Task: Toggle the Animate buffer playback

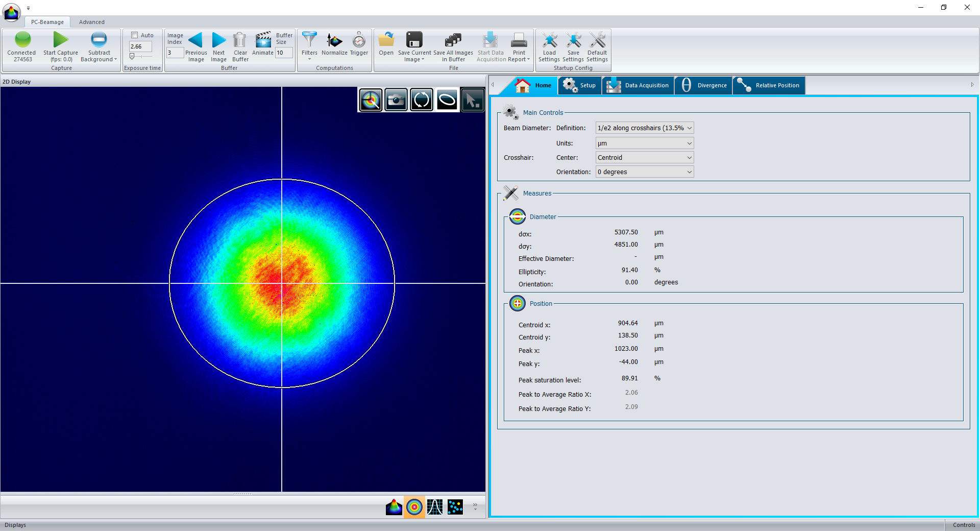Action: pyautogui.click(x=263, y=41)
